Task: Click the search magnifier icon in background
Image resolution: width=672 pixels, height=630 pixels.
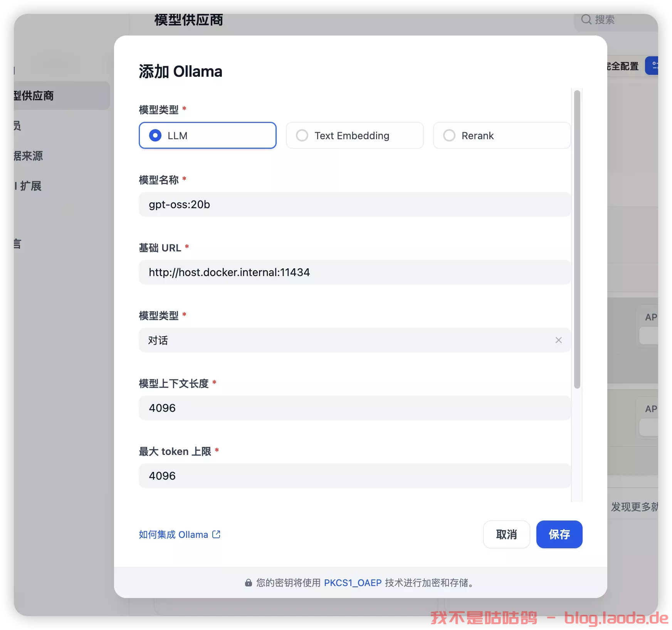Action: [x=586, y=19]
